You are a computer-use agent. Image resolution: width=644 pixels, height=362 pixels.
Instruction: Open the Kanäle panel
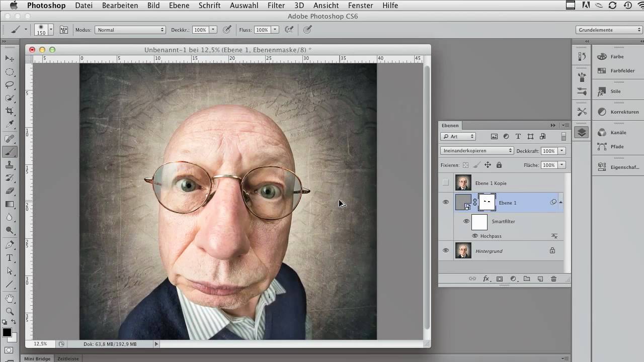(618, 132)
